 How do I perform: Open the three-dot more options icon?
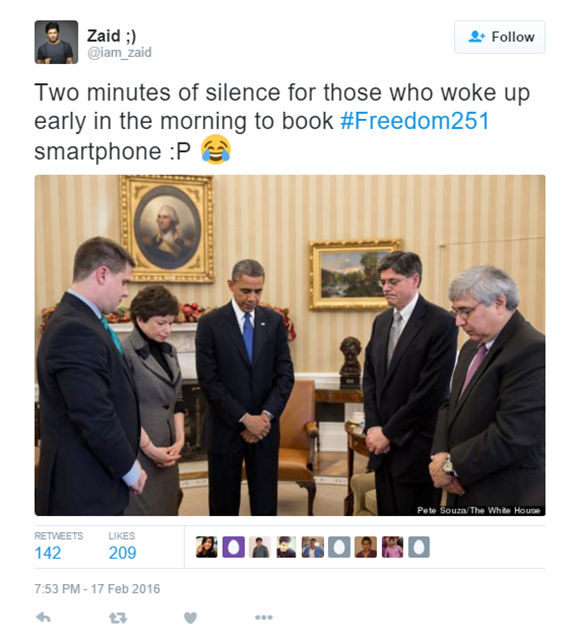(264, 617)
